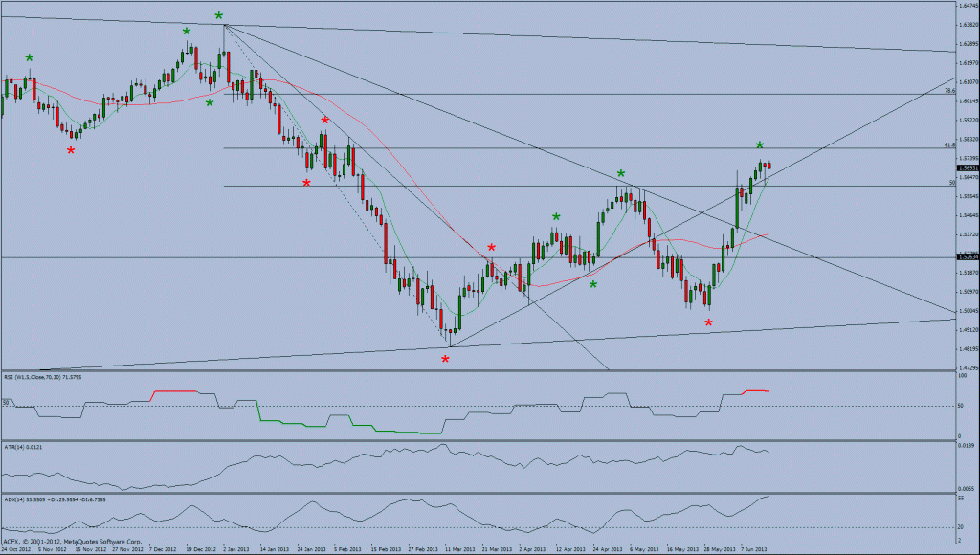Click the red star under the late-May swing low
This screenshot has height=555, width=980.
(707, 322)
